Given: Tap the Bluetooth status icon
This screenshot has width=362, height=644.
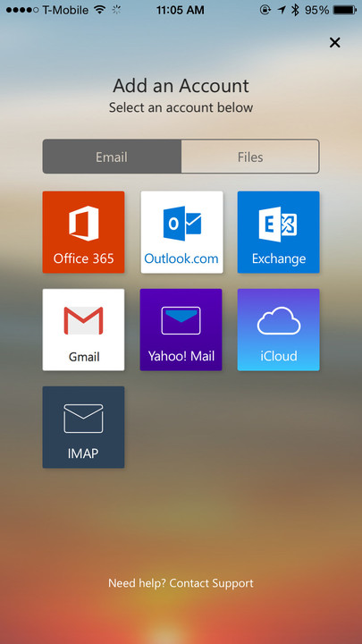Looking at the screenshot, I should 295,10.
